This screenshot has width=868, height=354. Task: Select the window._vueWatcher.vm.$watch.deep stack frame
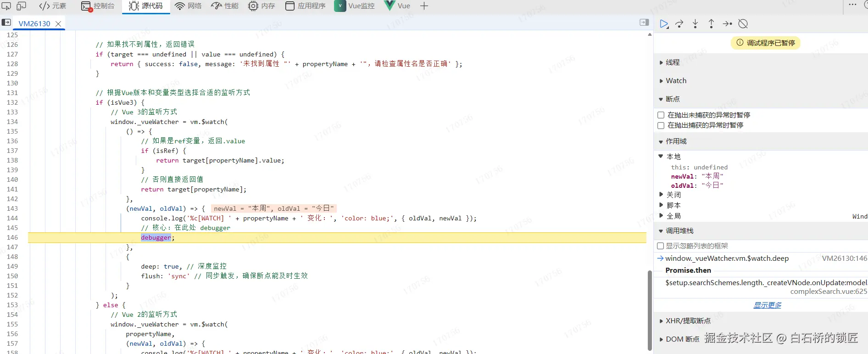coord(727,258)
